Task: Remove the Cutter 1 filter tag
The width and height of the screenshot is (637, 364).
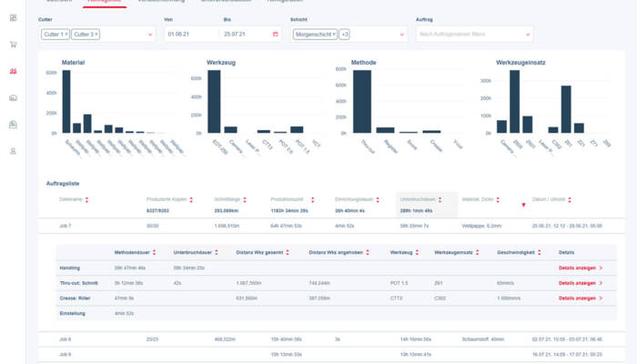Action: pyautogui.click(x=66, y=34)
